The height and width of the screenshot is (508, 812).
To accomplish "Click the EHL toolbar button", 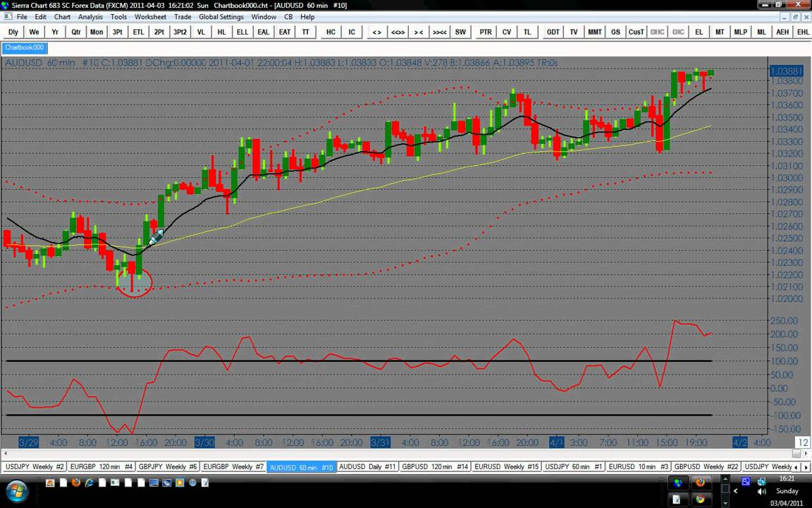I will pos(802,32).
